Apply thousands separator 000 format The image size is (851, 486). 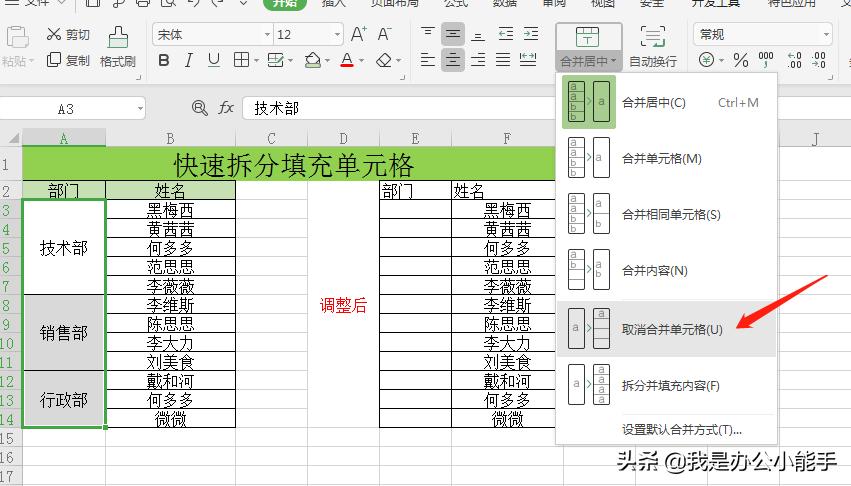pos(766,59)
